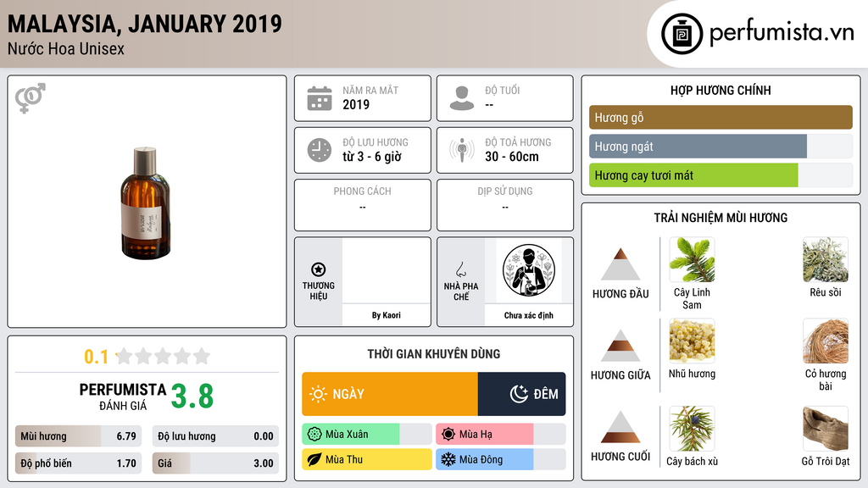Click the green 3.8 Perfumista score
The height and width of the screenshot is (488, 868).
pos(192,396)
